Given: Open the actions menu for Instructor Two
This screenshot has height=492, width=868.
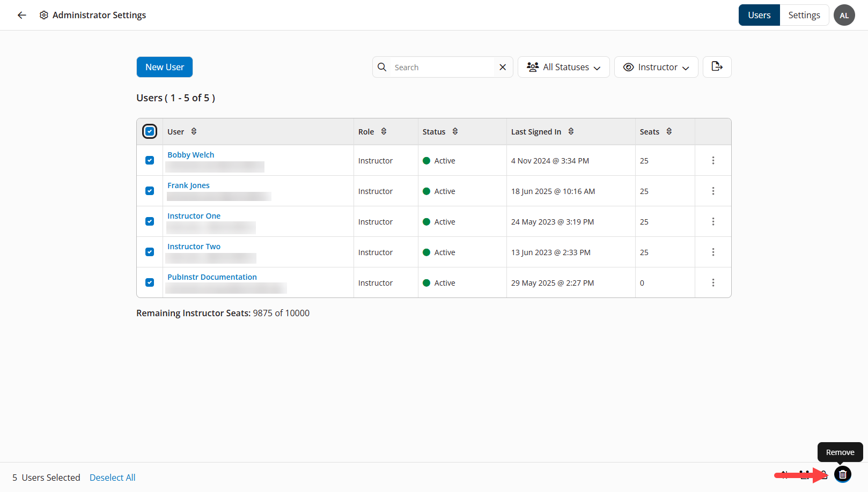Looking at the screenshot, I should [713, 252].
